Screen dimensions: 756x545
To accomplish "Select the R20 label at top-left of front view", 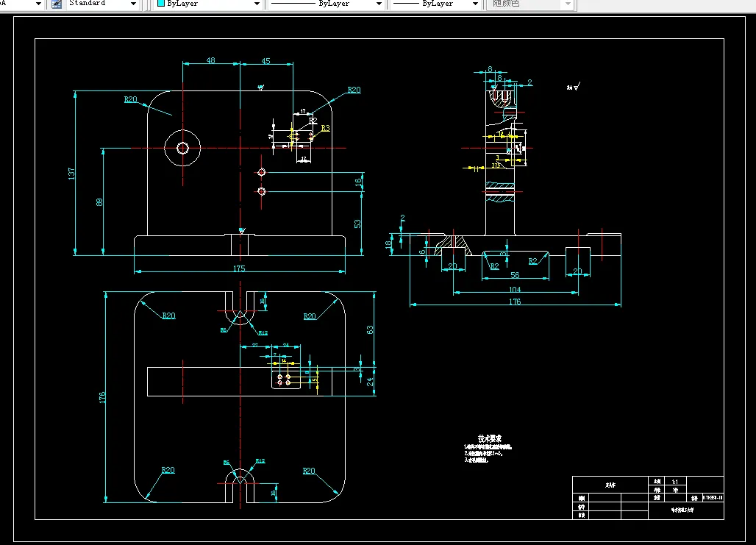I will tap(131, 99).
